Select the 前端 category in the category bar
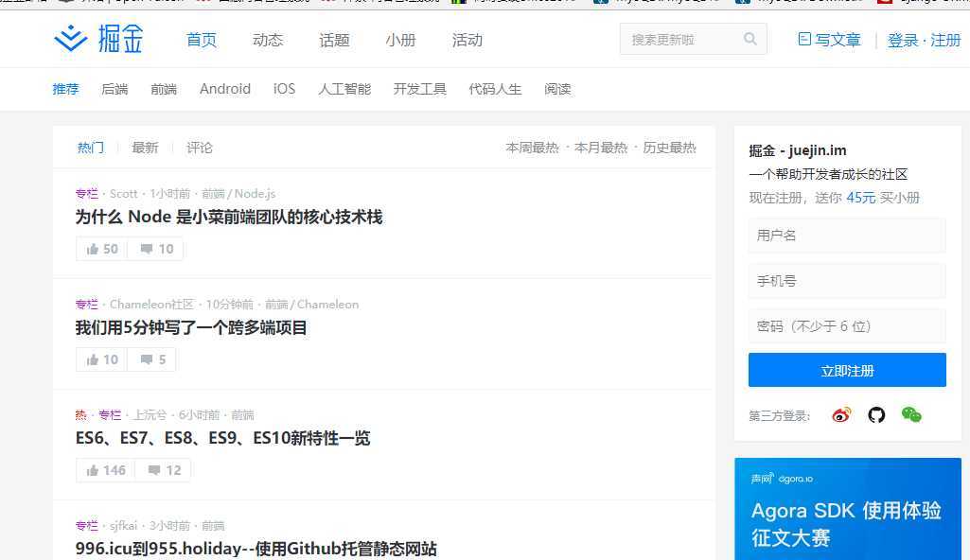 (164, 89)
